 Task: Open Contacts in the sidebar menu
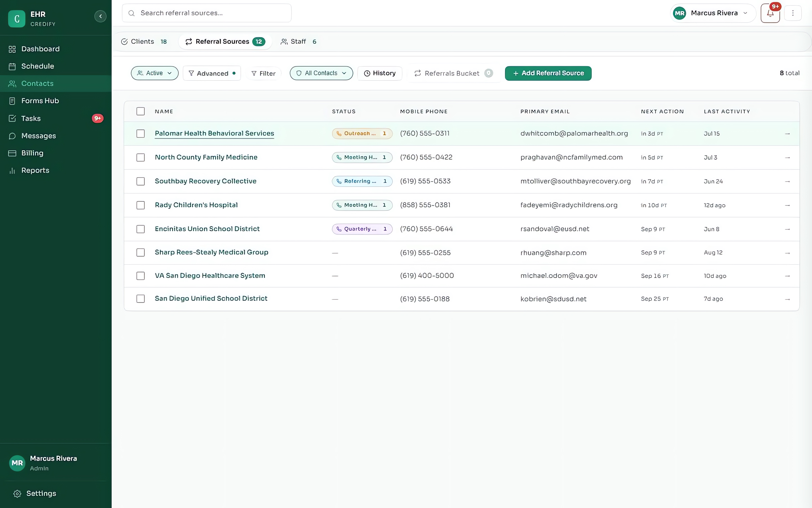56,84
